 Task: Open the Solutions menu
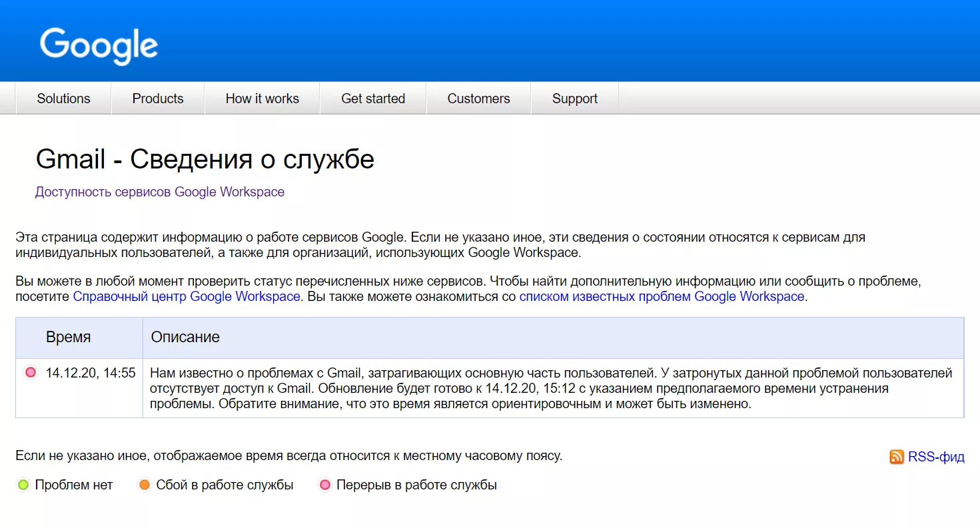[x=63, y=99]
